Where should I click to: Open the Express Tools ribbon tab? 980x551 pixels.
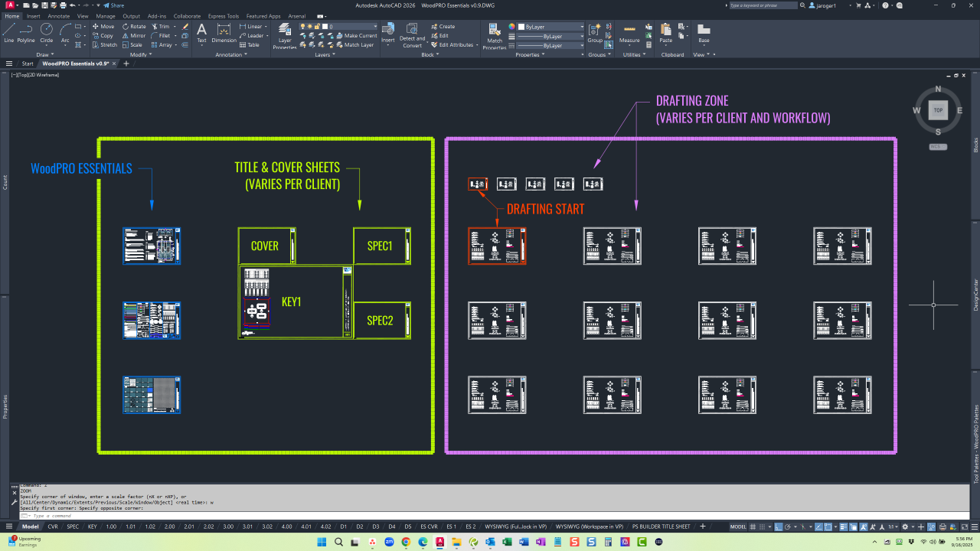pos(224,15)
